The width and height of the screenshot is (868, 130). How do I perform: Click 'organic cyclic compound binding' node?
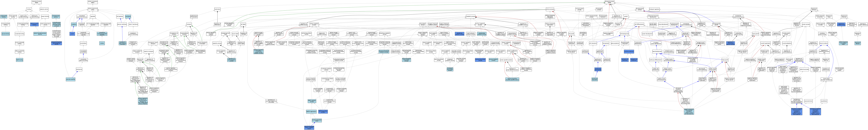coord(24,17)
